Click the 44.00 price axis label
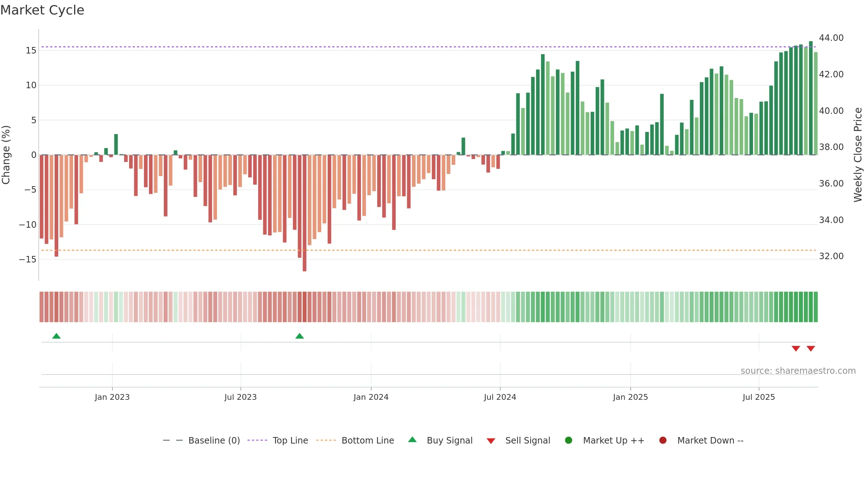868x488 pixels. point(831,38)
